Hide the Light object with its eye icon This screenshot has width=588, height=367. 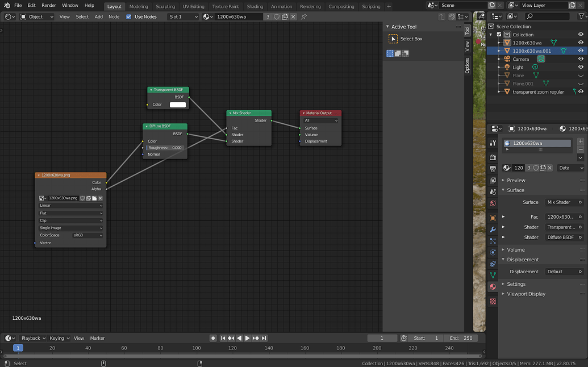point(581,67)
